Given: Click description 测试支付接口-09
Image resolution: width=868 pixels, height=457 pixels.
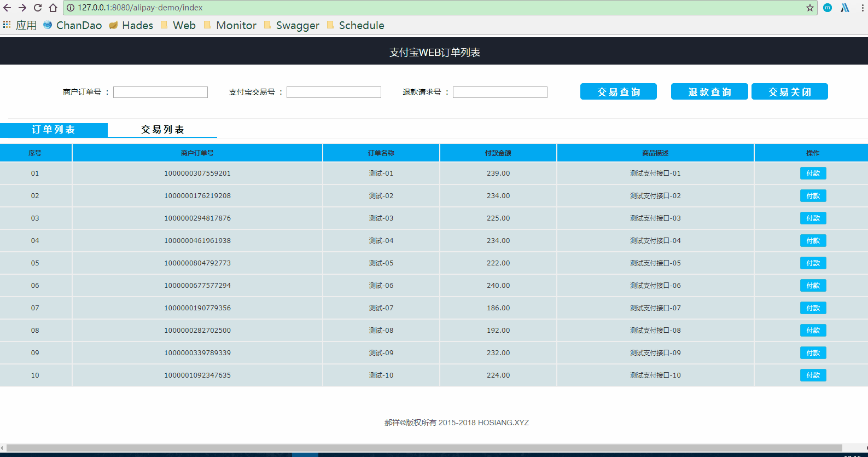Looking at the screenshot, I should pos(655,353).
